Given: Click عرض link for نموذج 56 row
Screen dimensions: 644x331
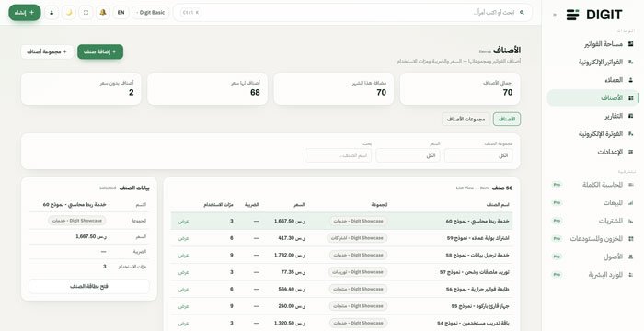Looking at the screenshot, I should coord(184,290).
